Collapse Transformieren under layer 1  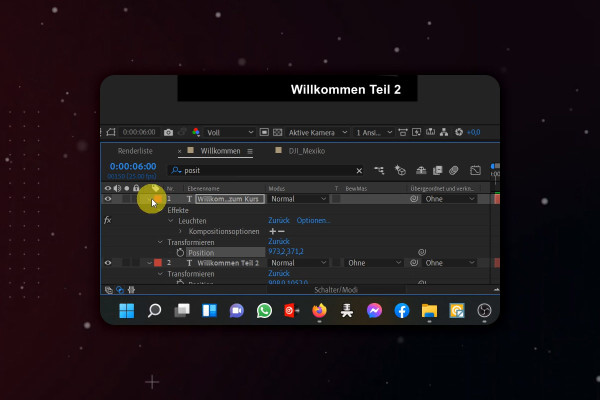click(x=160, y=242)
